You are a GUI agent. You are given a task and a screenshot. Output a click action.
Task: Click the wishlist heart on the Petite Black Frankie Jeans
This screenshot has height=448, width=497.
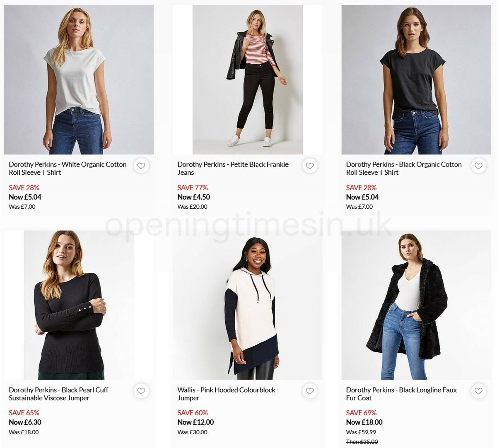pyautogui.click(x=310, y=166)
